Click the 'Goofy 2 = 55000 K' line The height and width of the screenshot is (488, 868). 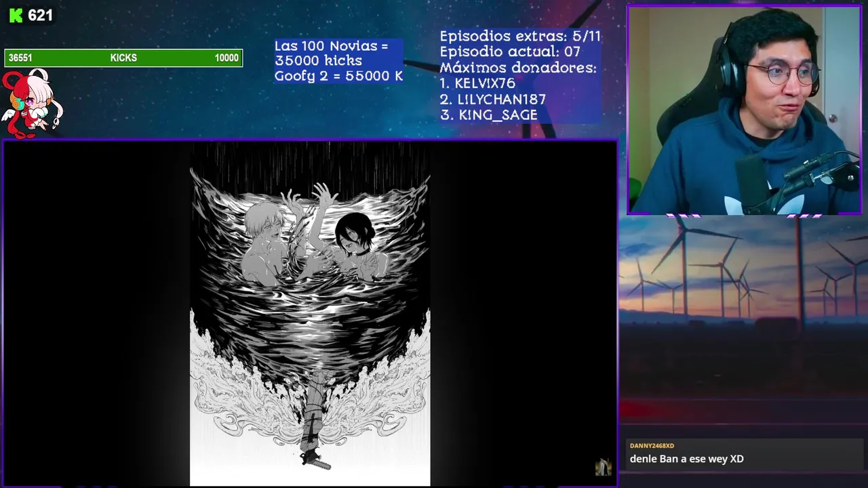pyautogui.click(x=338, y=76)
